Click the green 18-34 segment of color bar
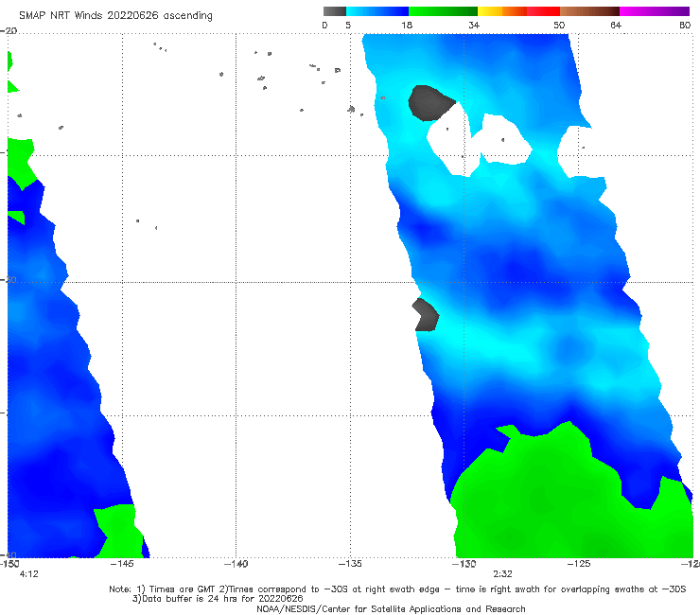This screenshot has width=700, height=615. point(443,11)
